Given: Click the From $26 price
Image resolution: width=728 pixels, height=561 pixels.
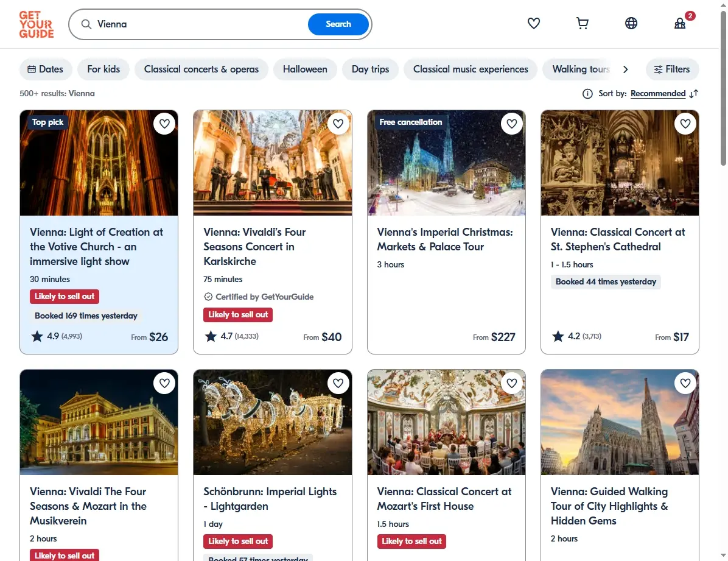Looking at the screenshot, I should pos(150,337).
